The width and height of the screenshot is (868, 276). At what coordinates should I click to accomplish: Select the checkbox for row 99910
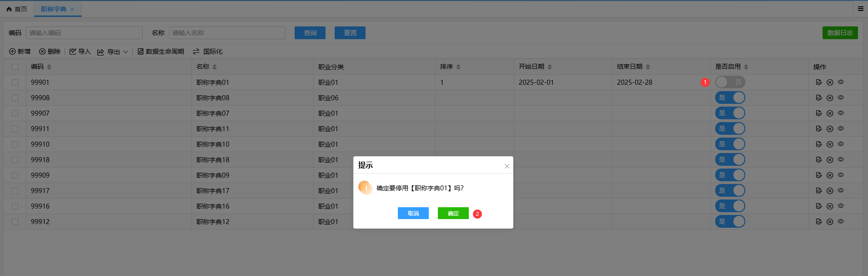tap(15, 144)
